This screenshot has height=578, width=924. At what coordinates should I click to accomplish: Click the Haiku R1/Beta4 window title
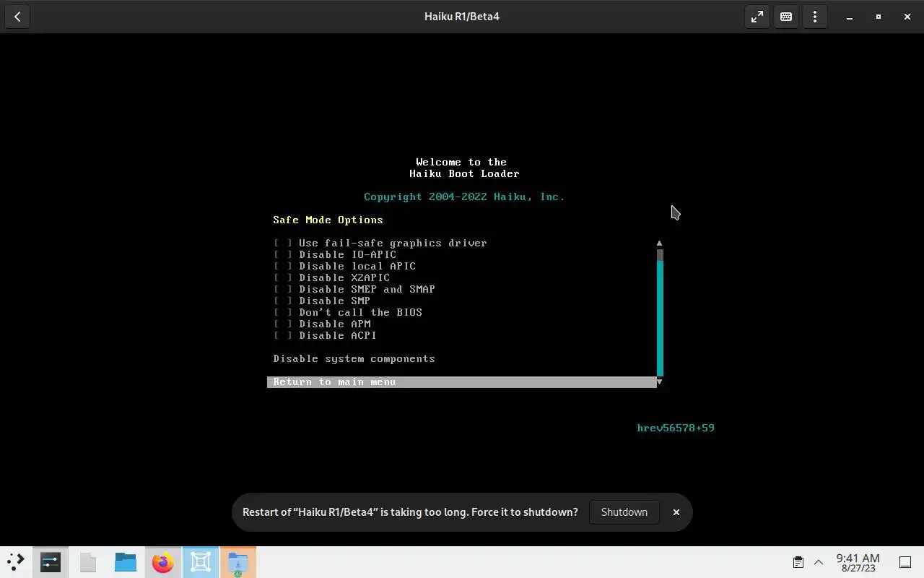[x=462, y=17]
